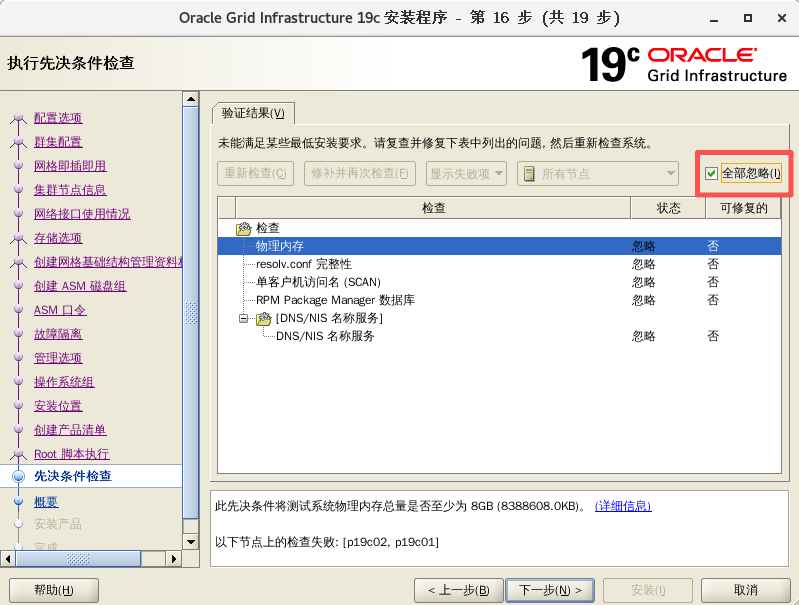Go to 操作系统组 step

64,382
